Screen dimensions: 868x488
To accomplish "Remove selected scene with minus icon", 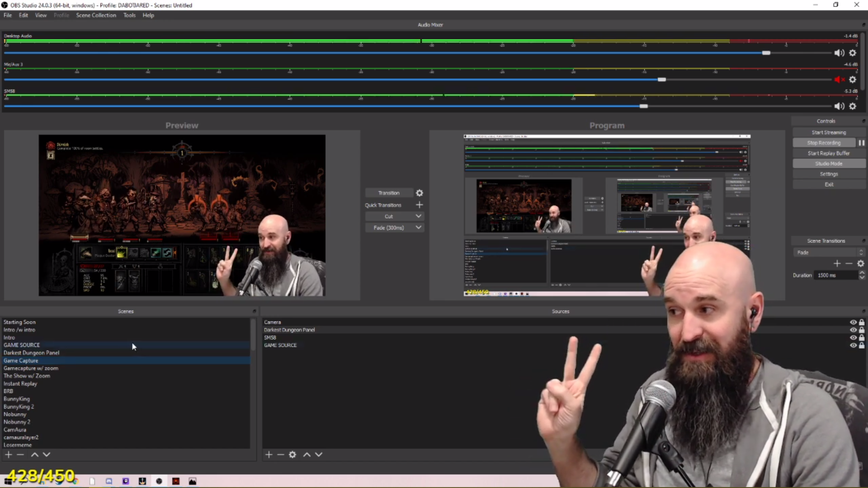I will 20,454.
